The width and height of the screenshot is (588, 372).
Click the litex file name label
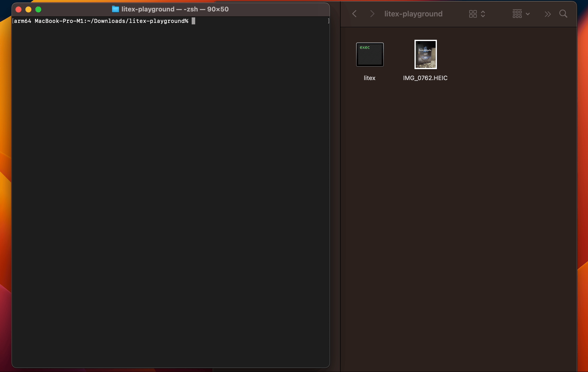tap(369, 78)
